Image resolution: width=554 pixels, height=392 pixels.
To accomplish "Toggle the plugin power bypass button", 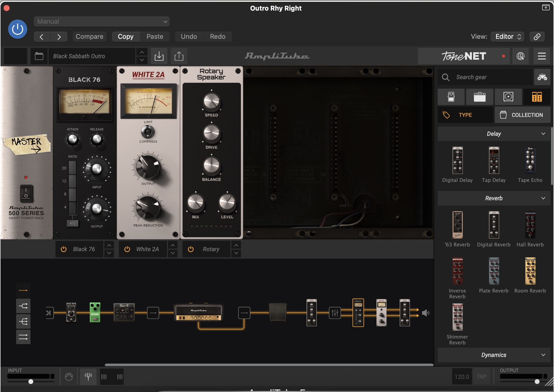I will (x=18, y=29).
